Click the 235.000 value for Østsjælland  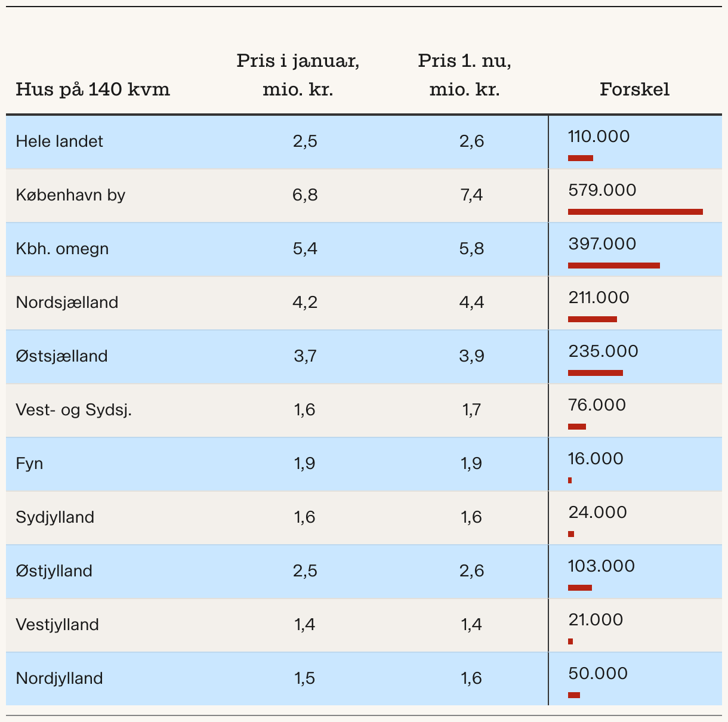pyautogui.click(x=603, y=351)
